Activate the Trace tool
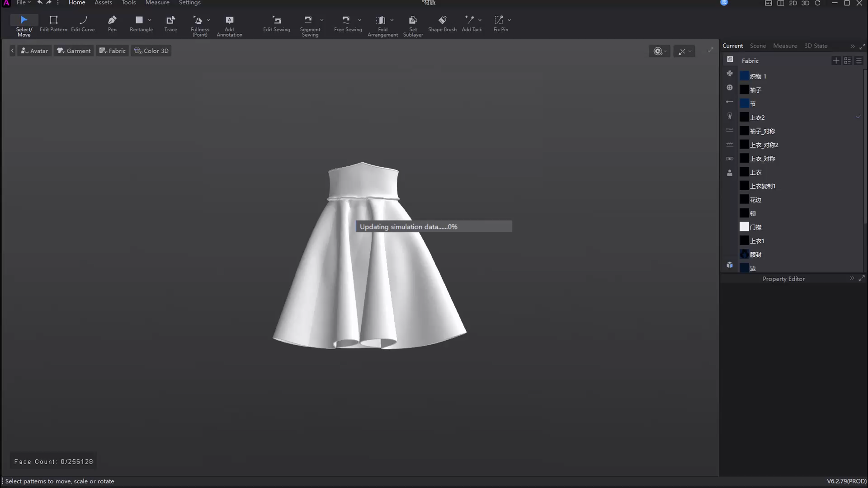 170,24
